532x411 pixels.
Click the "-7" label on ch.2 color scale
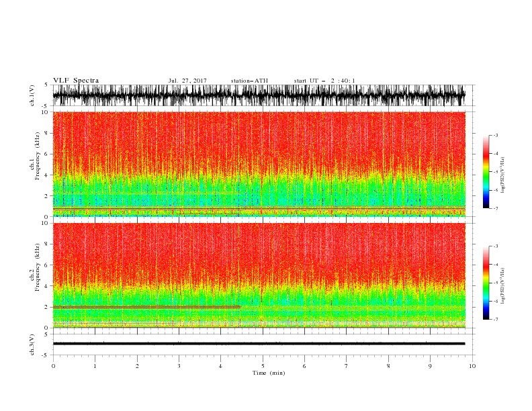pos(495,319)
